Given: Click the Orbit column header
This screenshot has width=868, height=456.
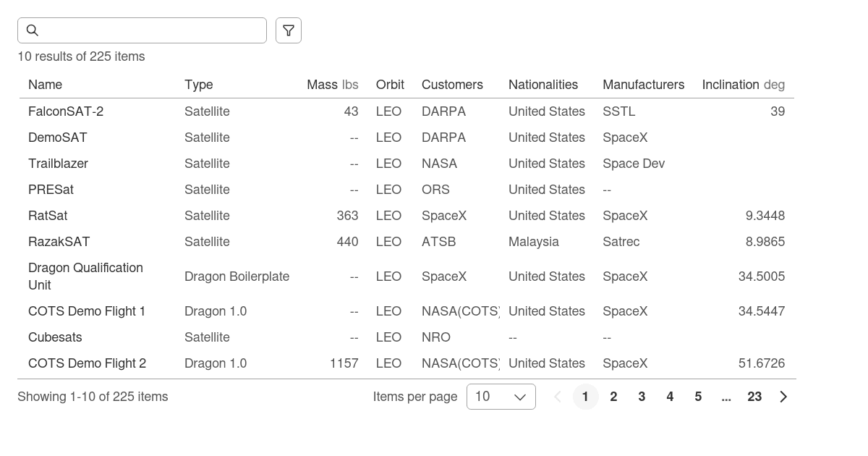Looking at the screenshot, I should (390, 85).
